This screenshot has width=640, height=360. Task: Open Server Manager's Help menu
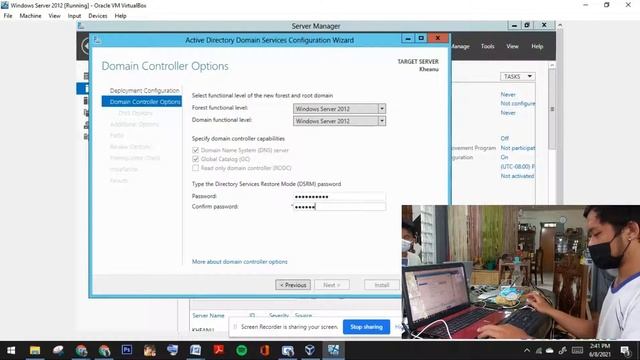(537, 46)
